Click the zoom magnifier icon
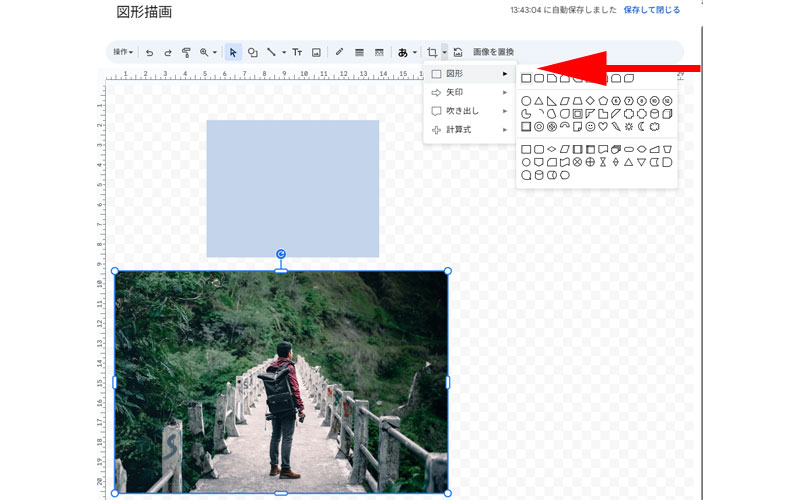800x500 pixels. tap(204, 52)
